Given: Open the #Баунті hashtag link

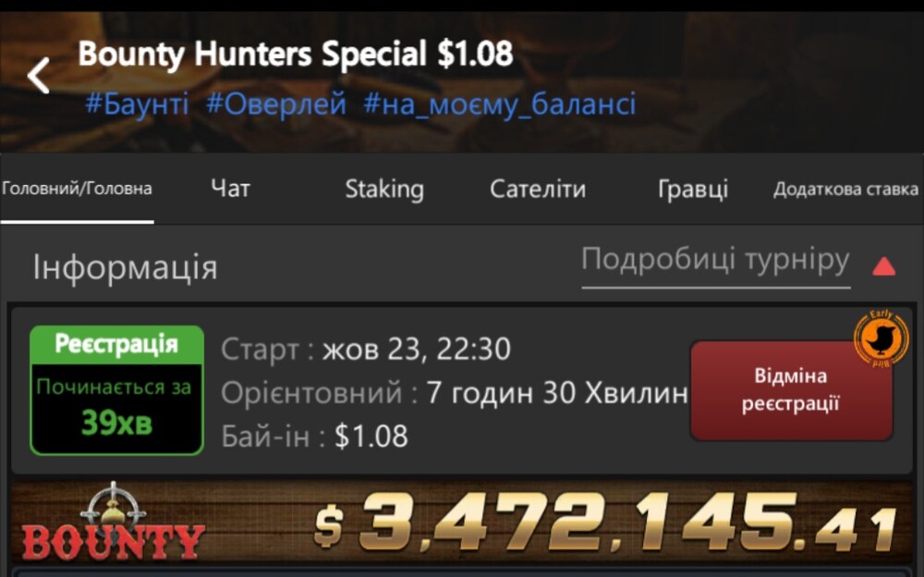Looking at the screenshot, I should pyautogui.click(x=137, y=104).
